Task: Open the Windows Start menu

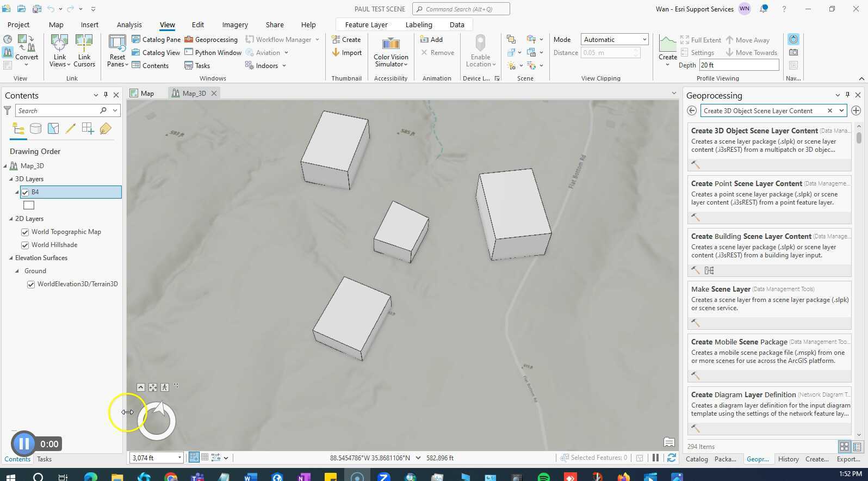Action: 10,477
